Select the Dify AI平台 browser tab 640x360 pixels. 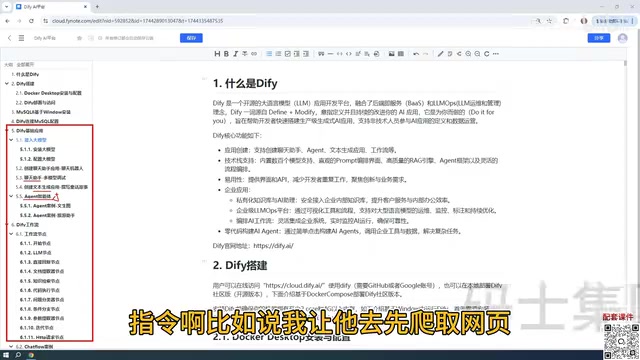51,7
